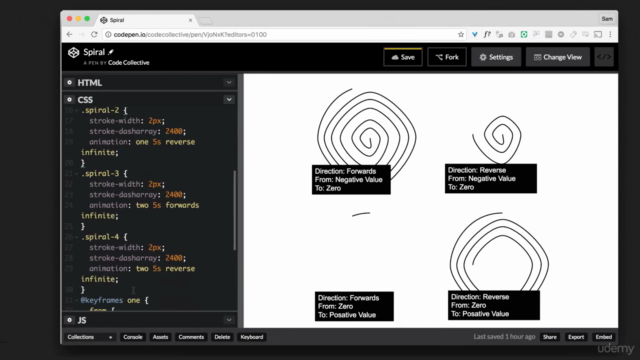Open HTML editor settings gear

[x=69, y=82]
